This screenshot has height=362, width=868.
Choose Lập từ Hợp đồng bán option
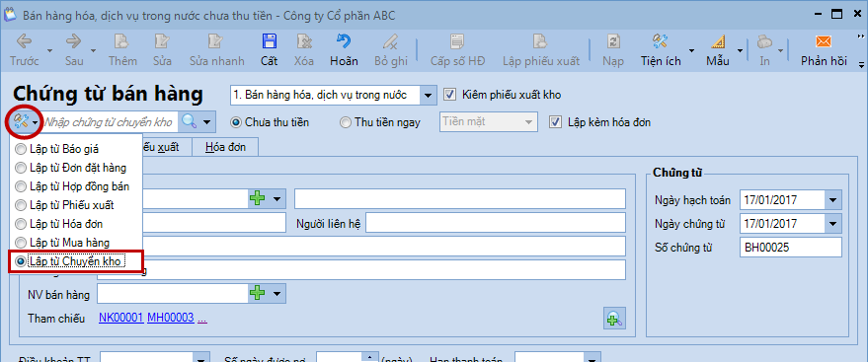pyautogui.click(x=72, y=186)
